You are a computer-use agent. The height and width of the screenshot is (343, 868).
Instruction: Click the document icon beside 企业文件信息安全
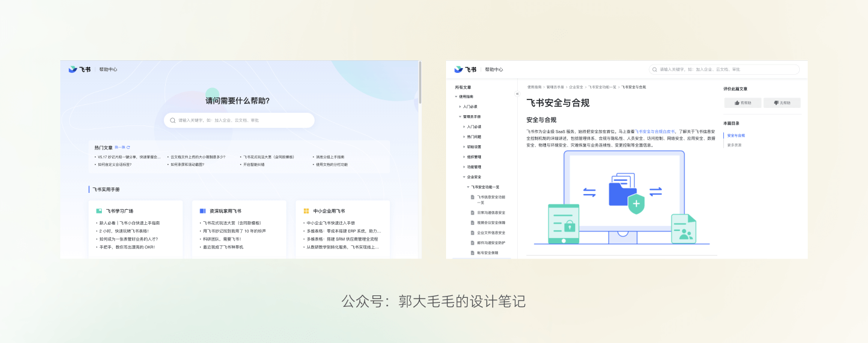pyautogui.click(x=473, y=233)
